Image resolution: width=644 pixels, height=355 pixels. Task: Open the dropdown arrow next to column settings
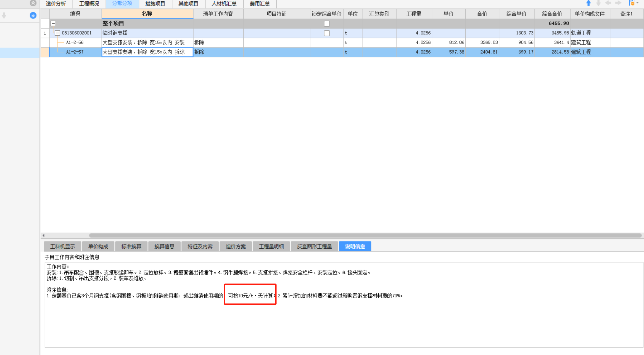638,3
